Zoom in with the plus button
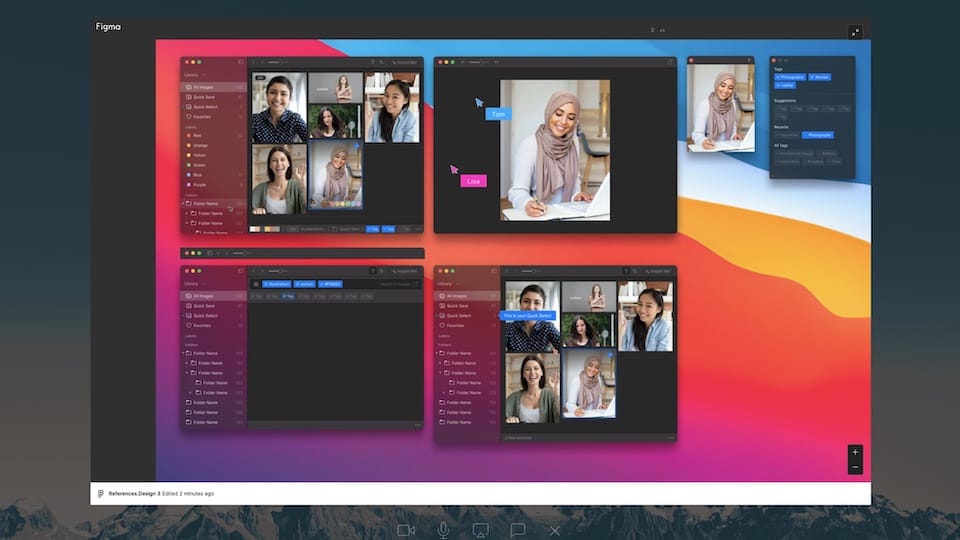Image resolution: width=960 pixels, height=540 pixels. [855, 452]
